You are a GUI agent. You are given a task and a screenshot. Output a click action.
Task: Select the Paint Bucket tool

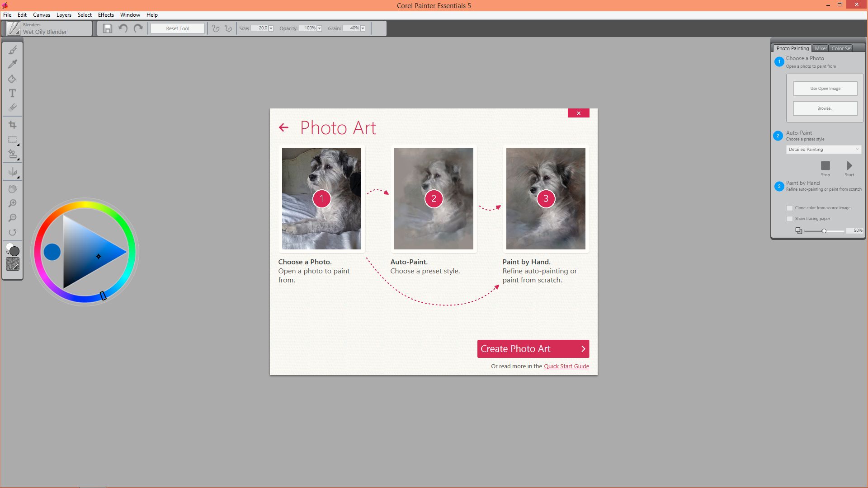(x=12, y=79)
